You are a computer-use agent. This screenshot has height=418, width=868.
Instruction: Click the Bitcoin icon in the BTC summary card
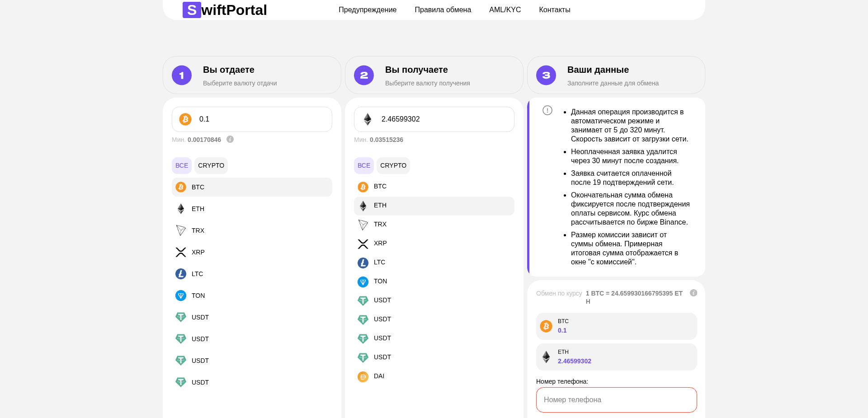(x=546, y=326)
